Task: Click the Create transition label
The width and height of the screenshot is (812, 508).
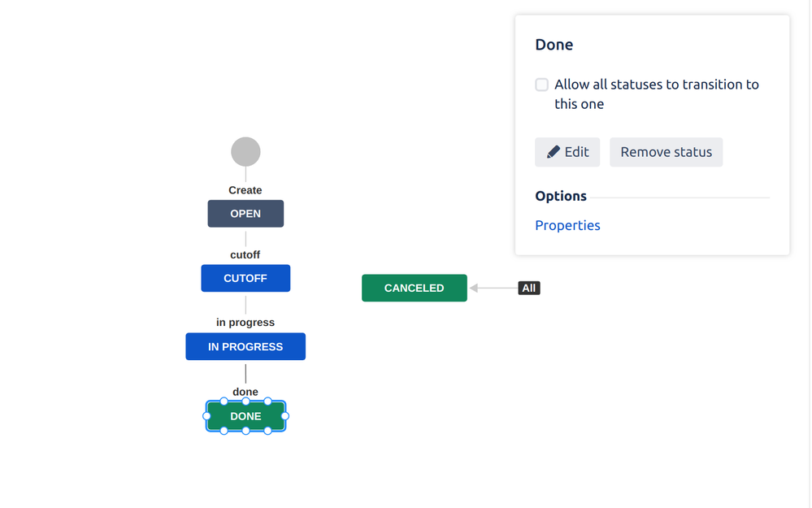Action: tap(245, 190)
